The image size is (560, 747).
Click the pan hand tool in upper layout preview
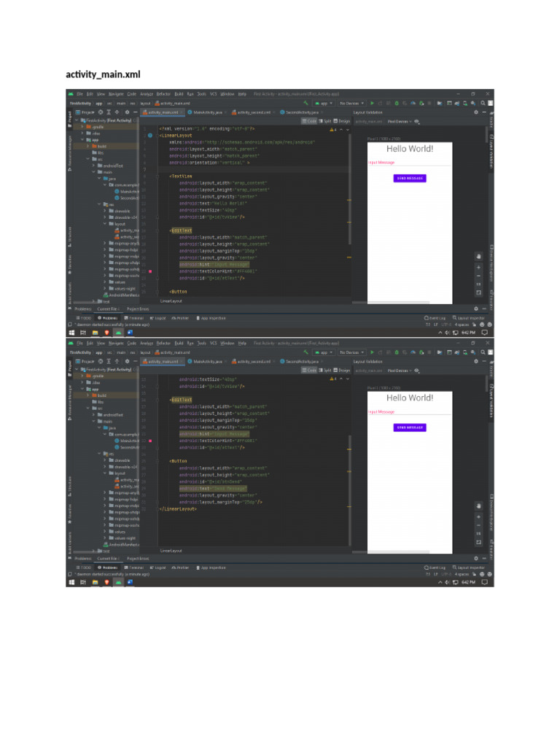[x=478, y=257]
